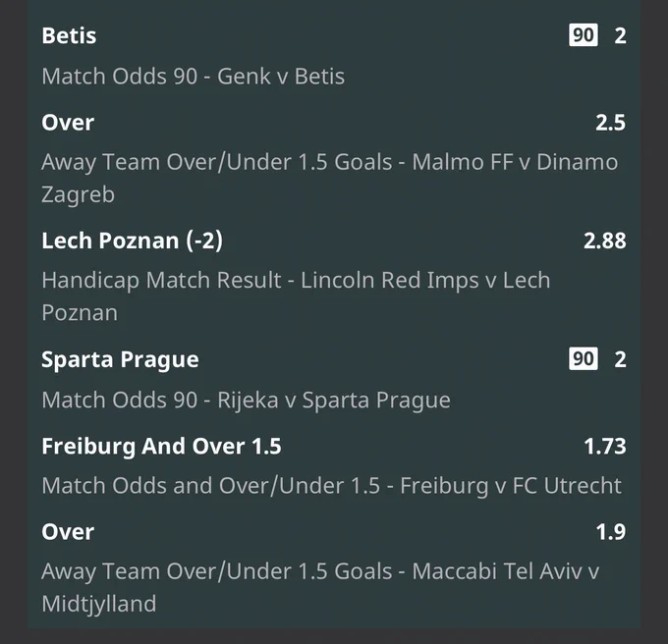
Task: Click the Betis odds value 2
Action: [620, 35]
